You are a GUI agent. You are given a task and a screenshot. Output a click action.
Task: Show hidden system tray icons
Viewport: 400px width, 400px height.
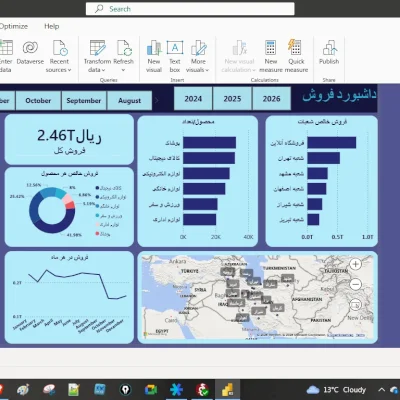coord(382,389)
